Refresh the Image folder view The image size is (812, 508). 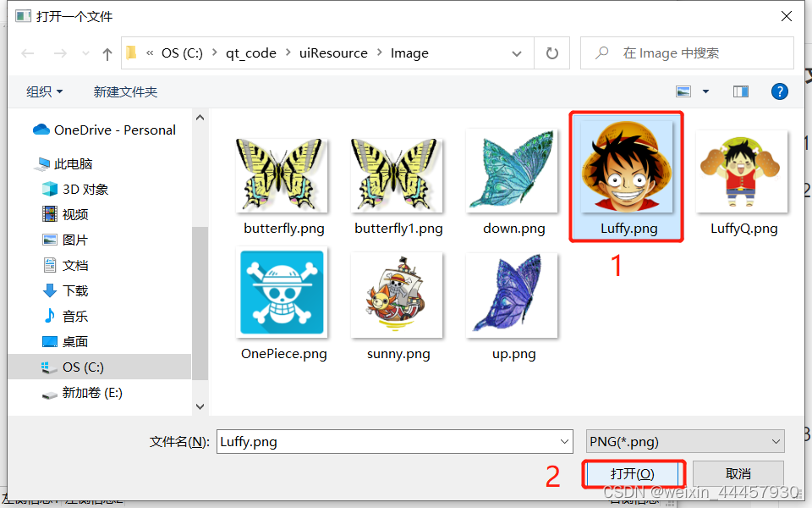tap(552, 52)
